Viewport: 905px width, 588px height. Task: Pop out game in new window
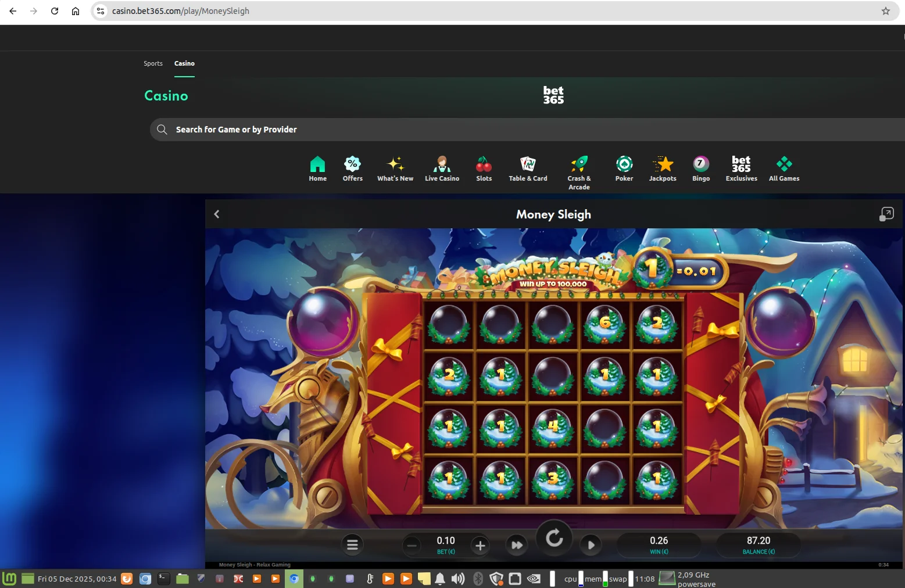[886, 214]
